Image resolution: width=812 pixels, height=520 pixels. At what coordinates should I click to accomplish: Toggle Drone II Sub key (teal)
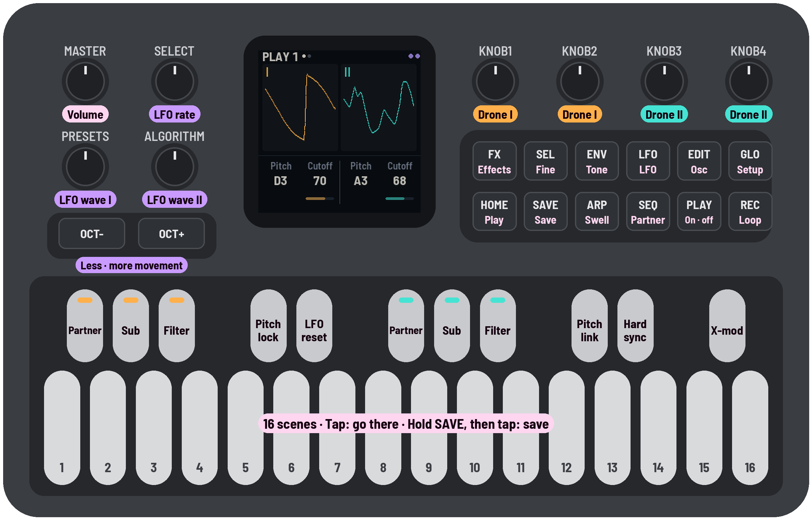point(452,326)
